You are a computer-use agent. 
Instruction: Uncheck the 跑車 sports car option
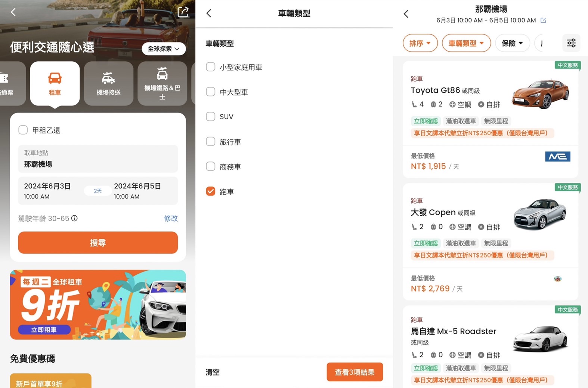point(211,191)
